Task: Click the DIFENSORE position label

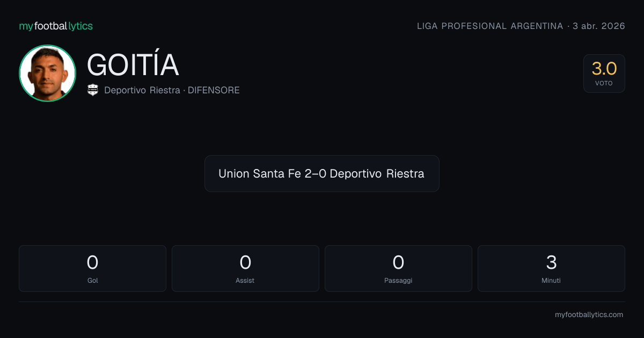Action: pos(214,90)
